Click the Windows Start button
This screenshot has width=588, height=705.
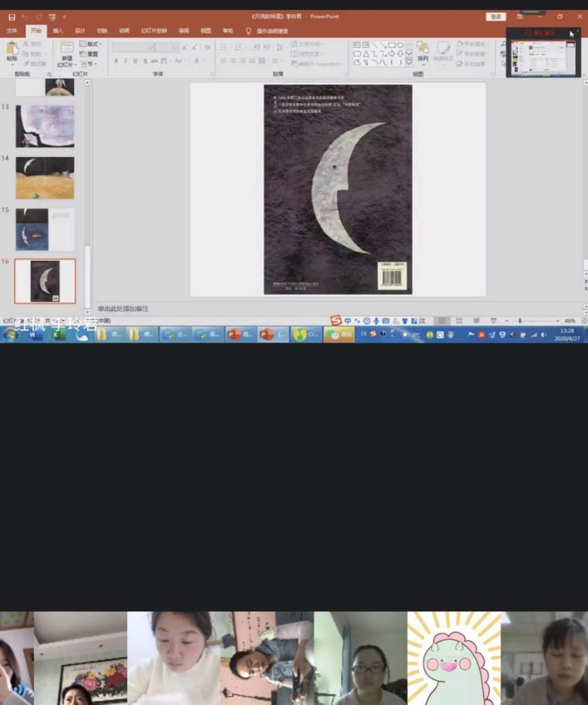pyautogui.click(x=10, y=334)
